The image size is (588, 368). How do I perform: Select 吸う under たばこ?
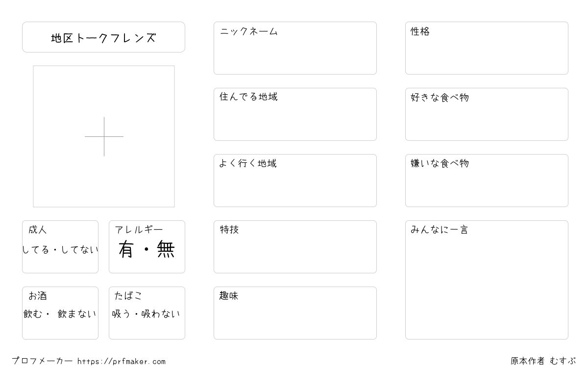pyautogui.click(x=122, y=314)
